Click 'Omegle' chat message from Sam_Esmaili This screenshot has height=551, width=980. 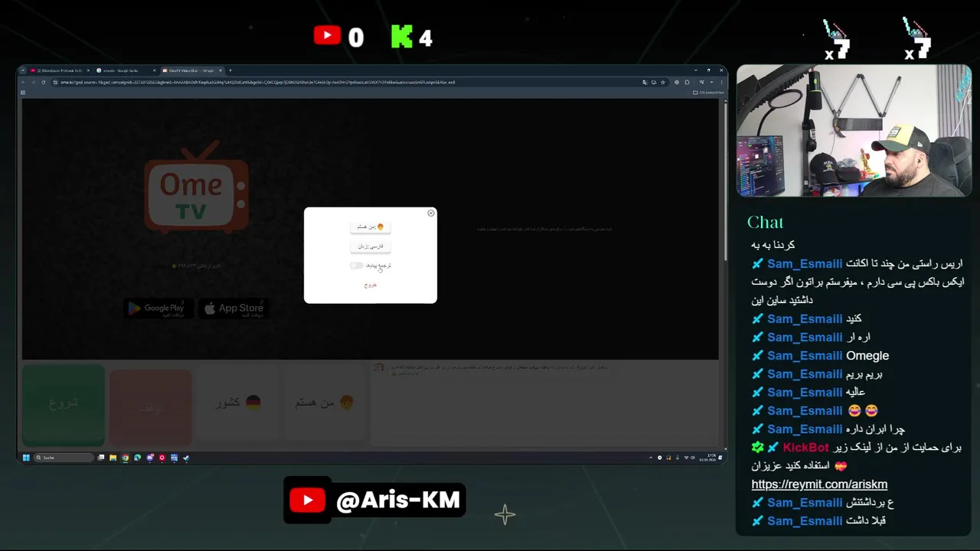[x=867, y=356]
